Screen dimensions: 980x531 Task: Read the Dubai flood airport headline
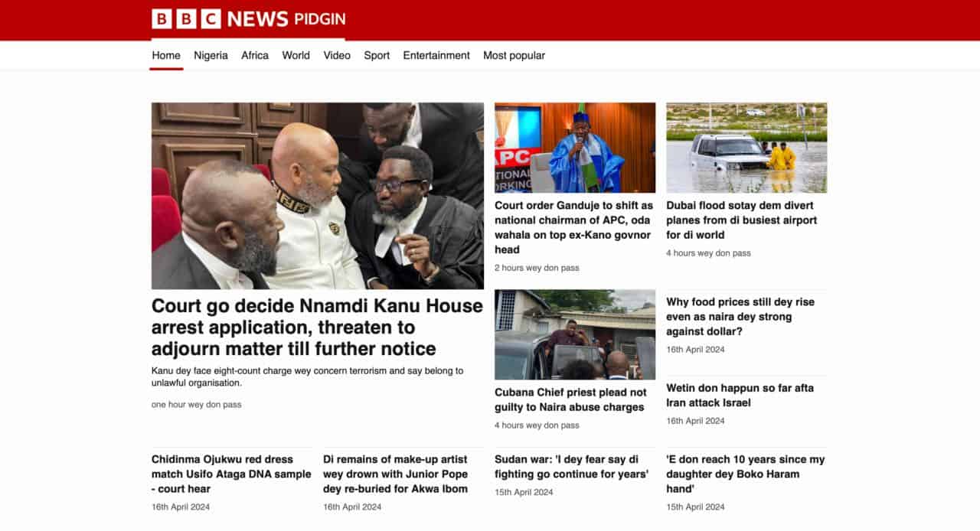coord(742,220)
